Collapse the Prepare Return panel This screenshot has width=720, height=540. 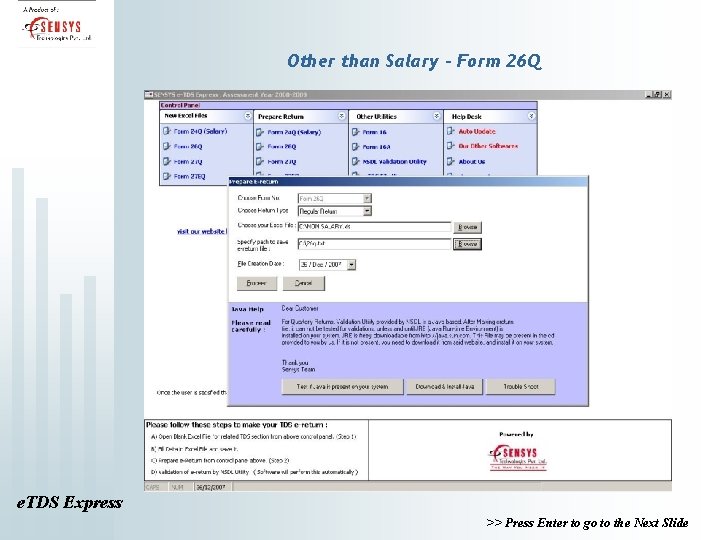[x=342, y=116]
